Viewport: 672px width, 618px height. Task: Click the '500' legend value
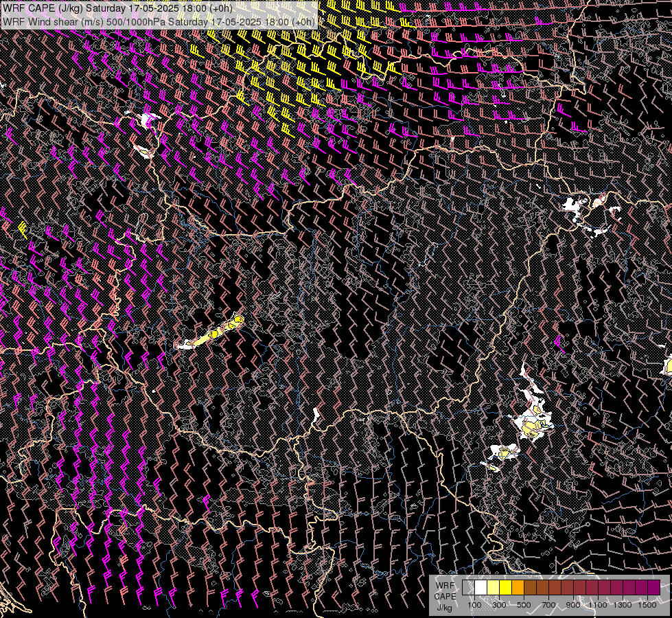524,605
